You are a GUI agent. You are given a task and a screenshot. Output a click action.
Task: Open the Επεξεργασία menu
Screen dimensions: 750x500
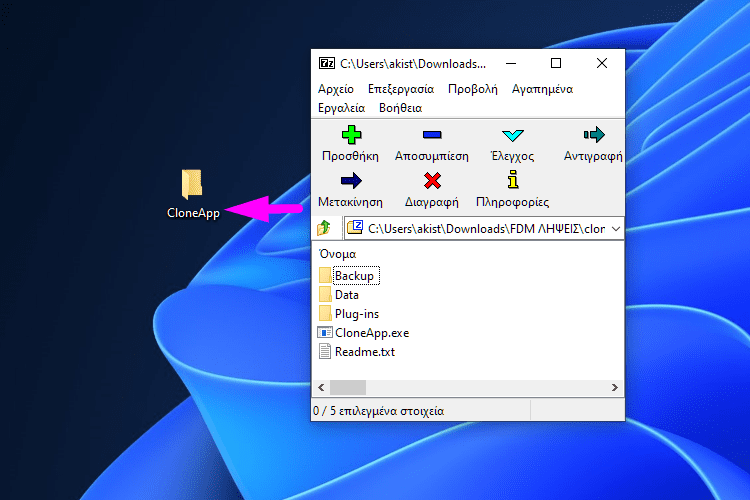(400, 89)
